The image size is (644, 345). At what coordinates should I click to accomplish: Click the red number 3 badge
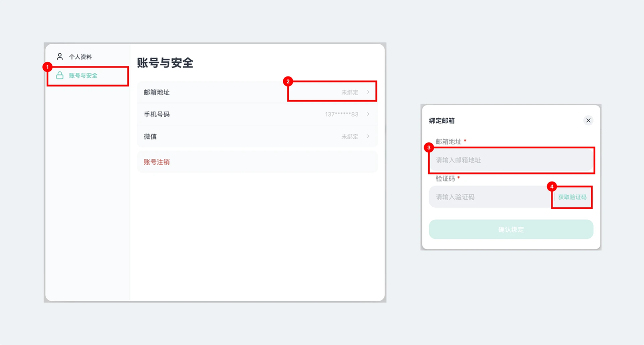point(429,148)
